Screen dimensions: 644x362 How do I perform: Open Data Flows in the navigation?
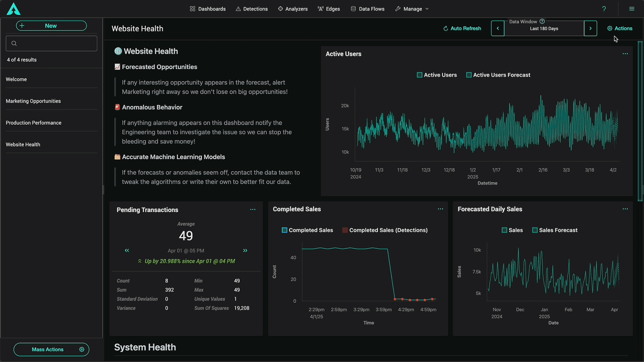[x=367, y=9]
